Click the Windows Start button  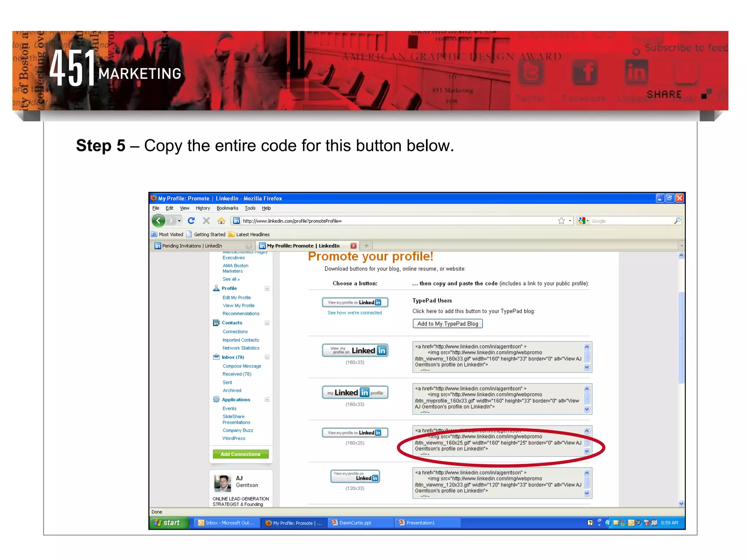169,523
